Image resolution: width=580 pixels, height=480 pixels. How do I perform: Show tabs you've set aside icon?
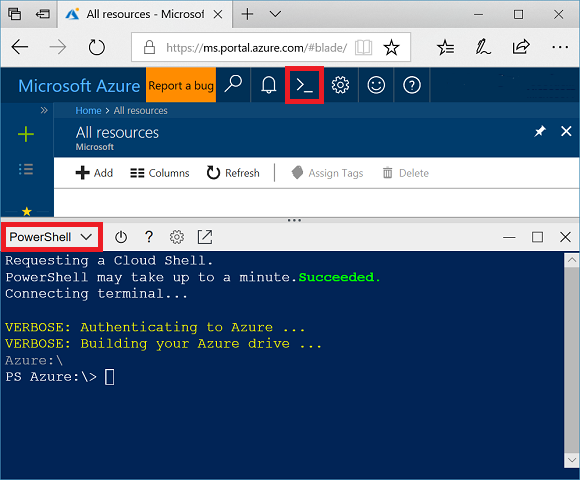point(15,14)
